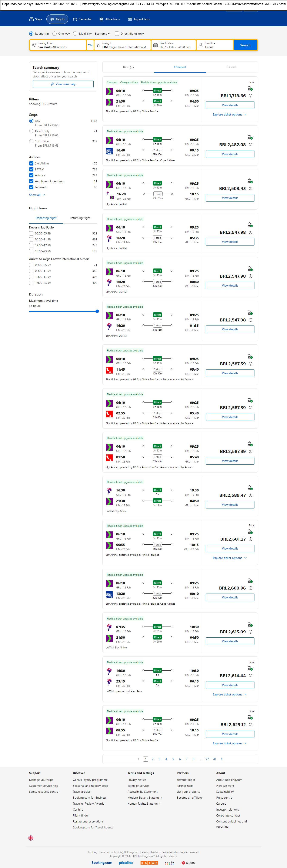Click the maximum travel time slider handle

point(97,311)
